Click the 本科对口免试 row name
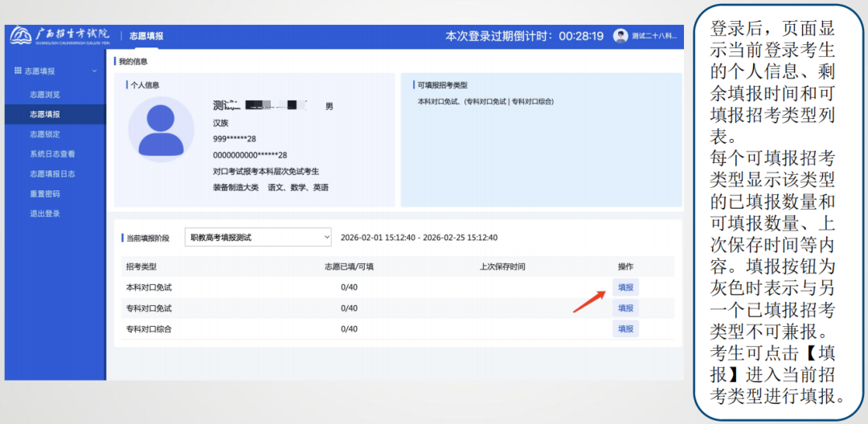The height and width of the screenshot is (424, 868). coord(149,287)
